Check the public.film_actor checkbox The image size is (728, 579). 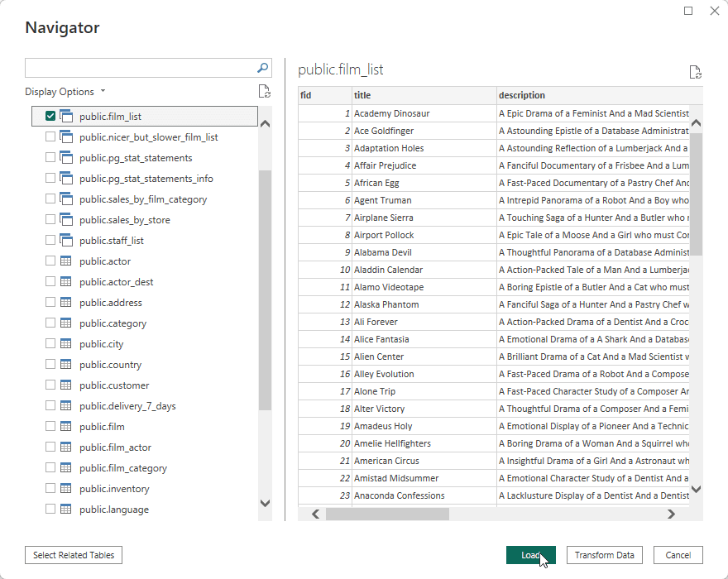point(50,447)
